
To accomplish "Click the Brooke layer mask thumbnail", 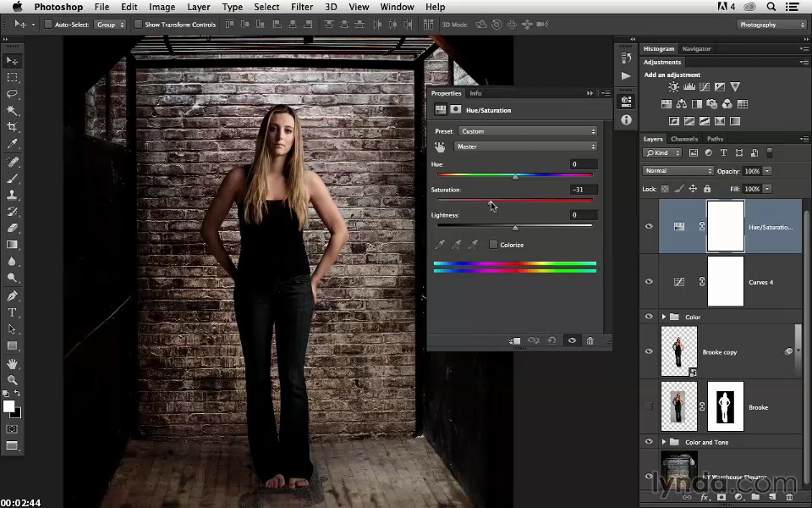I will coord(726,406).
